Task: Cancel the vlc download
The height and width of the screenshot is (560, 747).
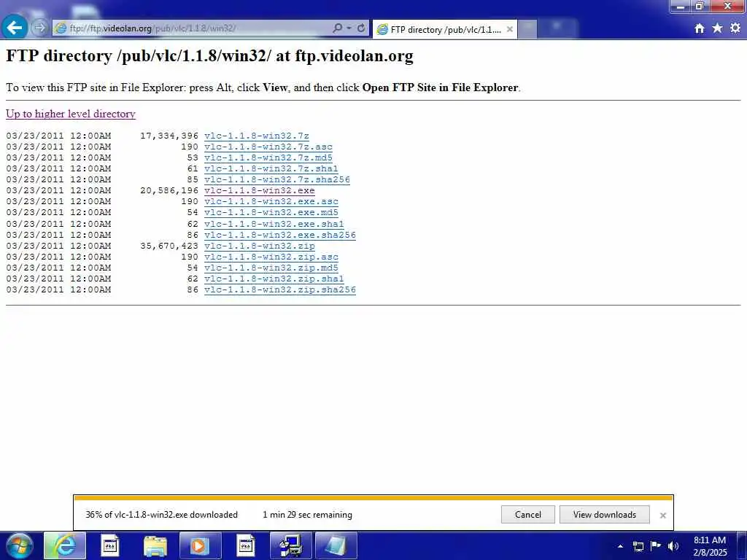Action: coord(528,514)
